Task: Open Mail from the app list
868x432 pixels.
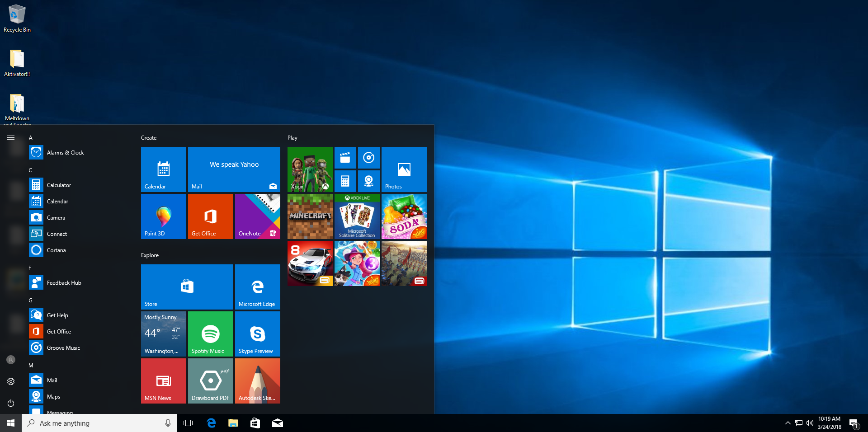Action: (x=80, y=380)
